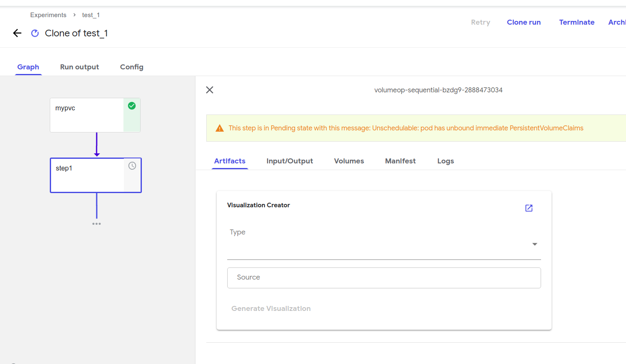Image resolution: width=626 pixels, height=364 pixels.
Task: Open Visualization Creator in a new window
Action: [529, 208]
